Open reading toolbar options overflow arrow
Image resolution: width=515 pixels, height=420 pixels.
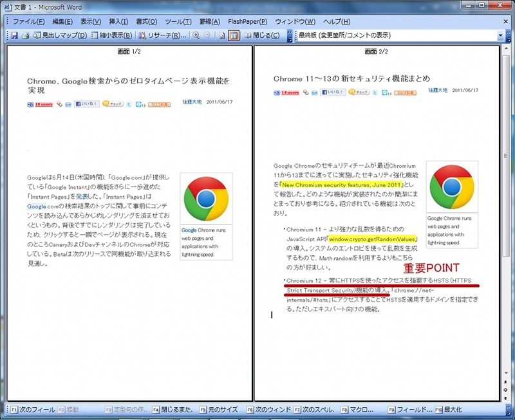pos(290,35)
